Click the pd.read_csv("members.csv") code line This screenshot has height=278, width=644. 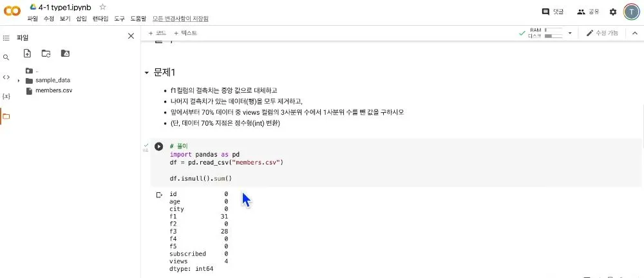(227, 163)
